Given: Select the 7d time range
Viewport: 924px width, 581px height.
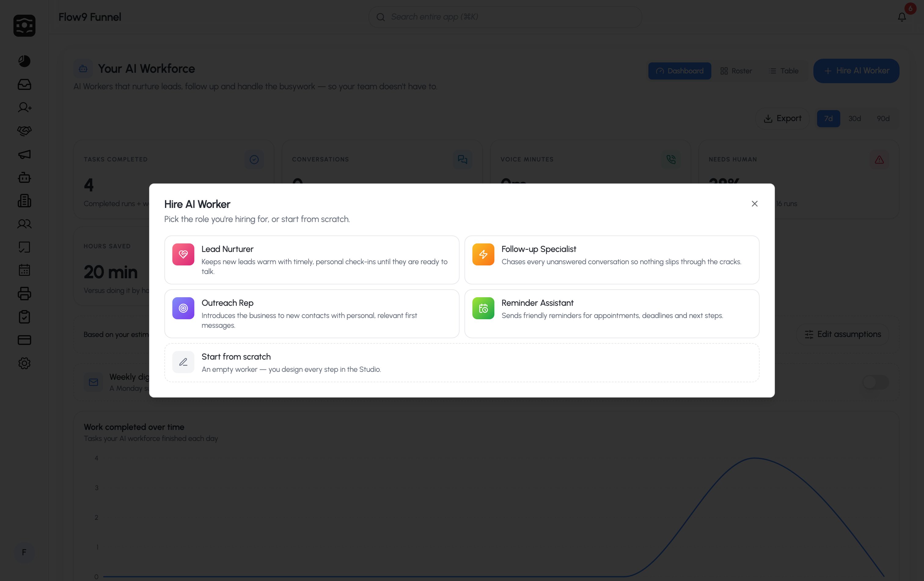Looking at the screenshot, I should coord(828,119).
